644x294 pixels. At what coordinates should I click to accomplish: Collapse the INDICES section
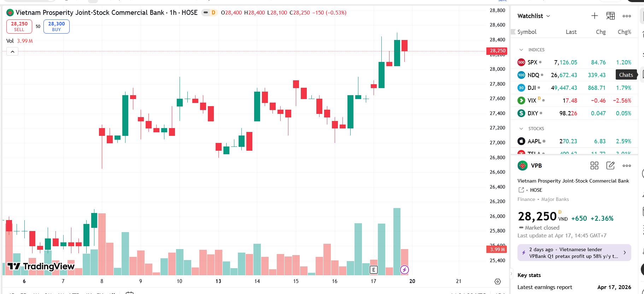(521, 50)
